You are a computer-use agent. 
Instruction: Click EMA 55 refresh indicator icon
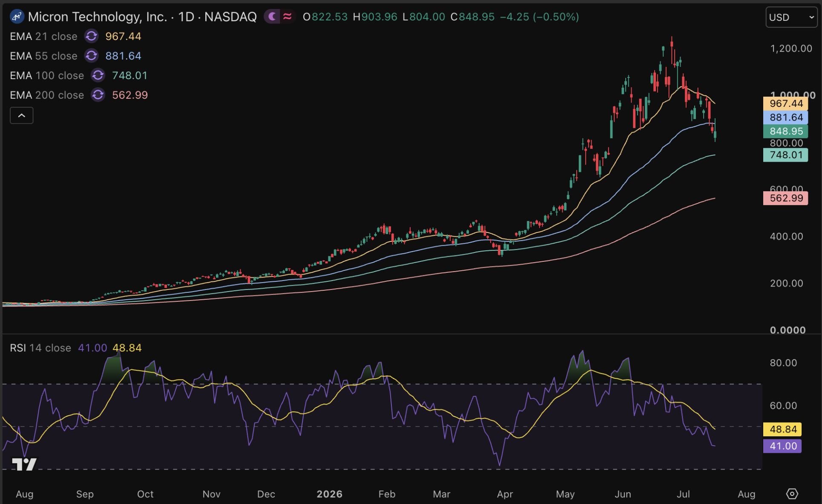coord(91,56)
